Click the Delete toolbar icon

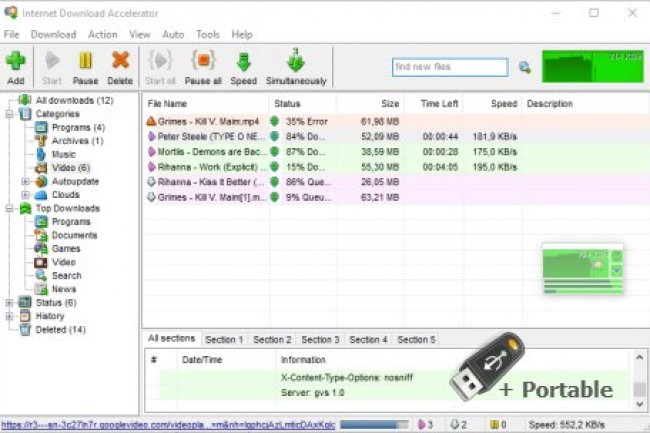click(x=120, y=67)
